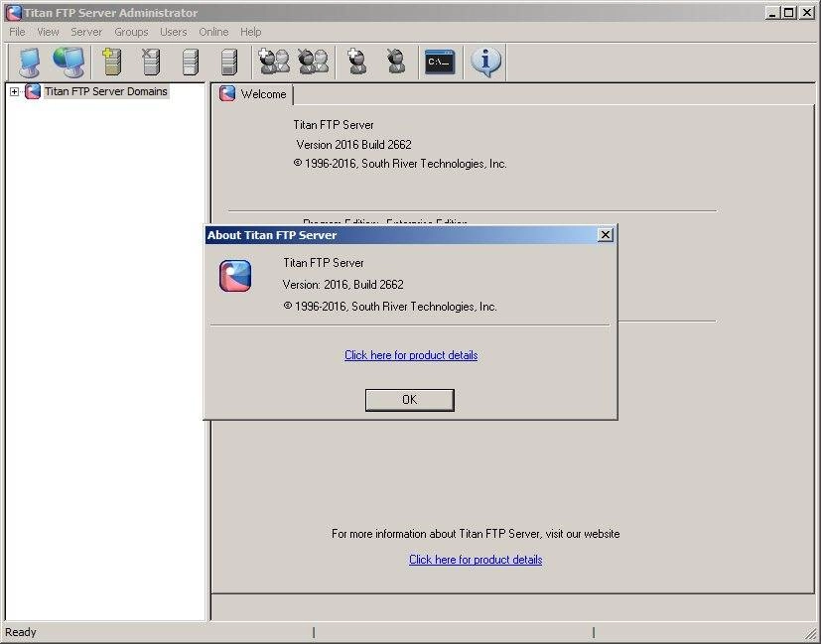Open the Groups menu

pyautogui.click(x=131, y=32)
